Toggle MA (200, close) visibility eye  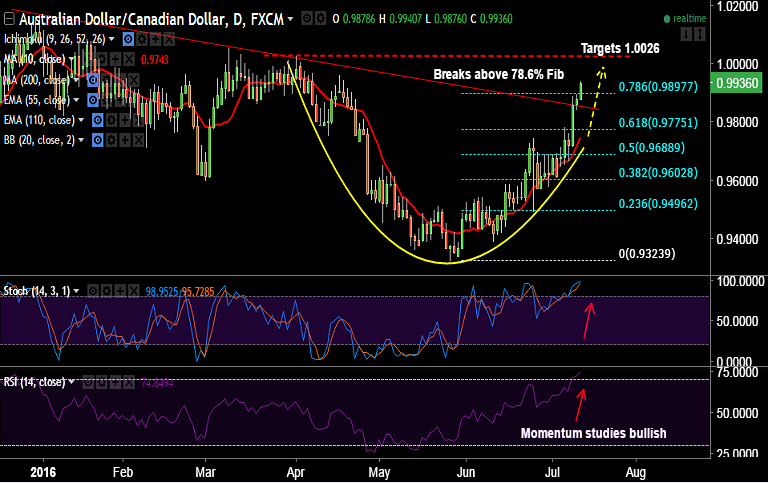[x=93, y=80]
